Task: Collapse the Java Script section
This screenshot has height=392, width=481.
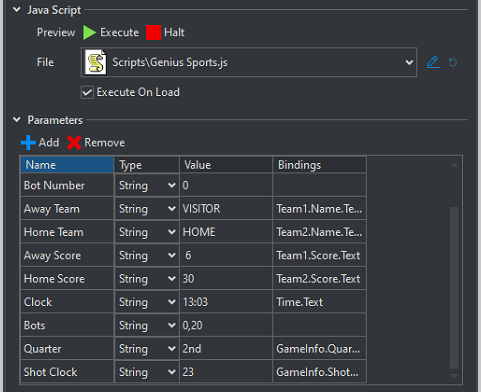Action: [17, 10]
